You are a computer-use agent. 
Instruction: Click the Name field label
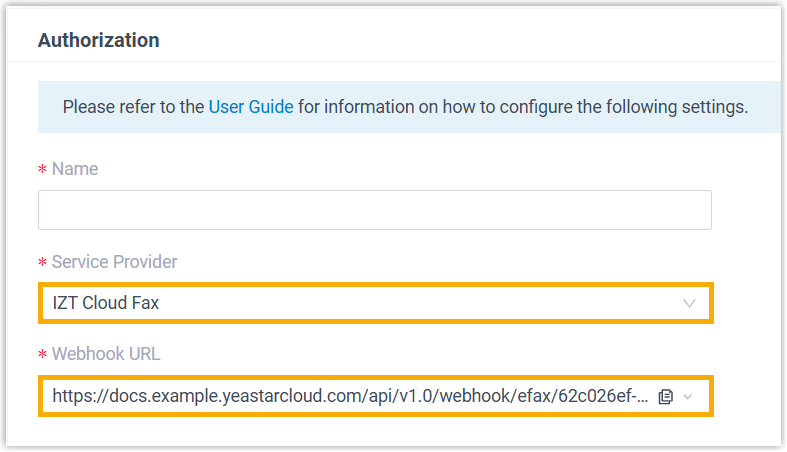pos(75,169)
